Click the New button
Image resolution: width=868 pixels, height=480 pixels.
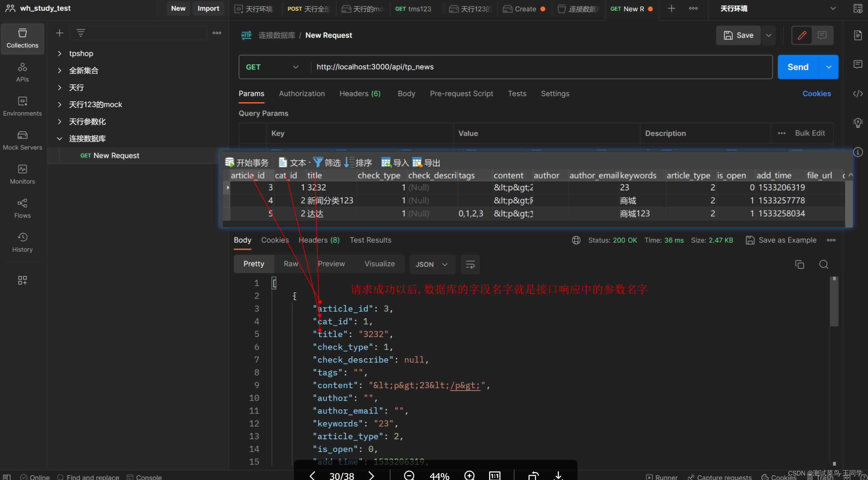coord(178,9)
